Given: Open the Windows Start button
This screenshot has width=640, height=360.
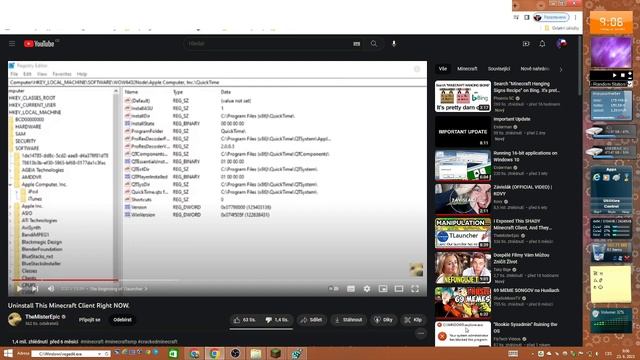Looking at the screenshot, I should [8, 353].
